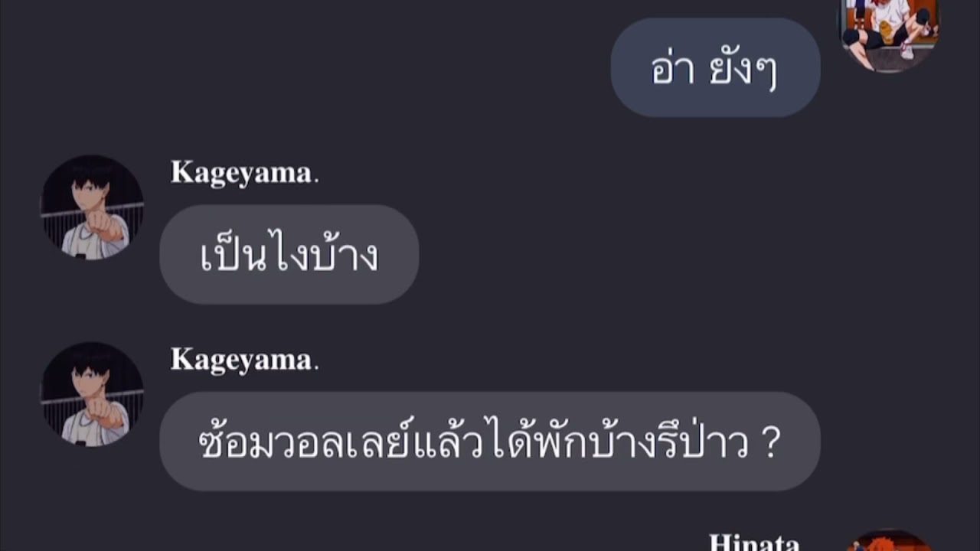
Task: Select the ซ้อมวอลเลย์แล้วได้พักบ้างรึป่าว message bubble
Action: pos(489,442)
